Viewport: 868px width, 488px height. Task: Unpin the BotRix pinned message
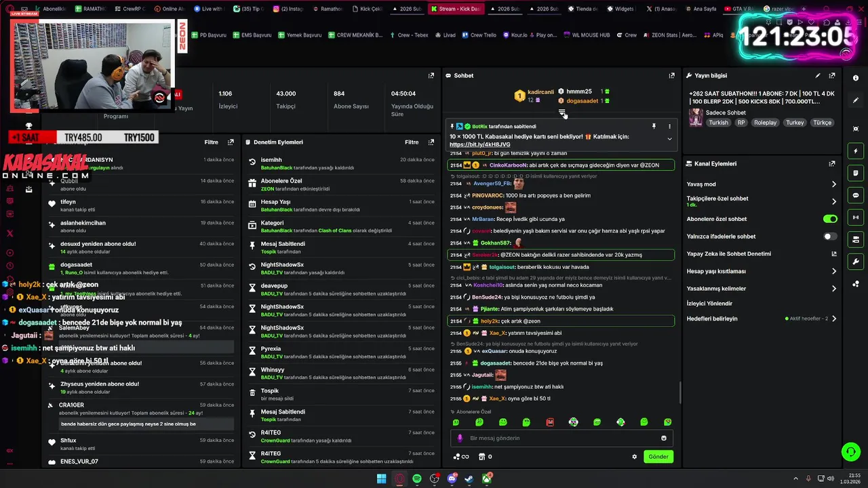point(654,126)
